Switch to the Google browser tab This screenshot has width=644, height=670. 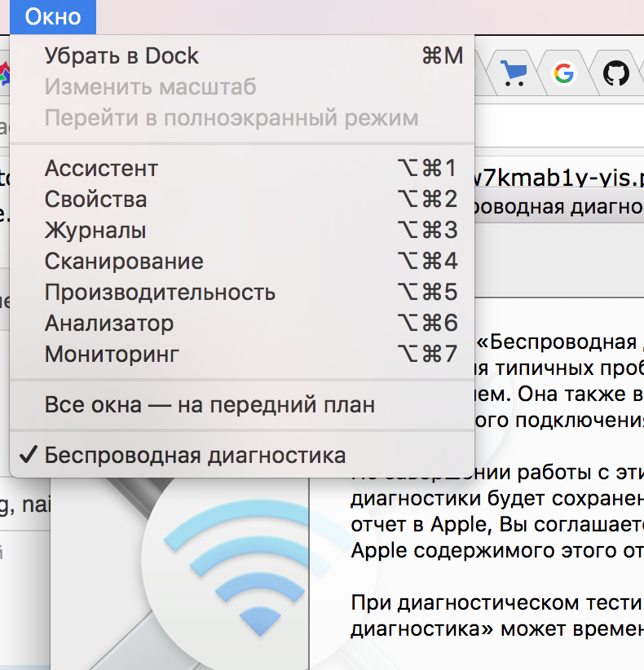(x=562, y=75)
